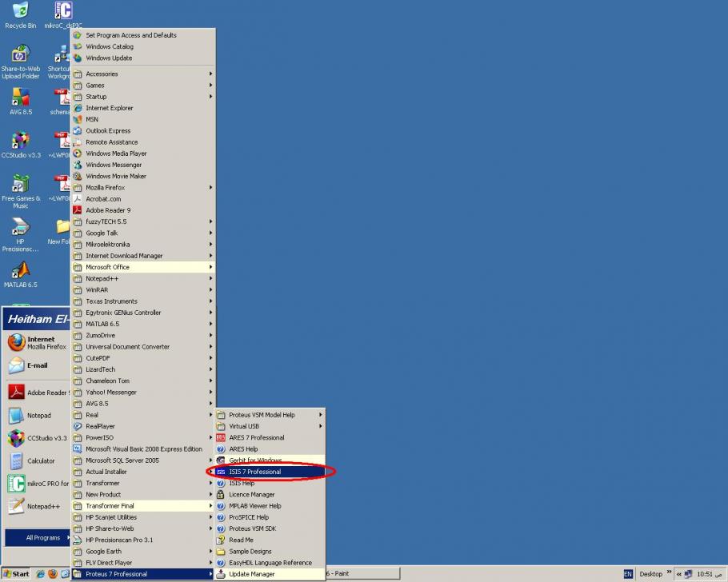Open Adobe Reader in the Start menu list
The image size is (728, 582).
(37, 393)
